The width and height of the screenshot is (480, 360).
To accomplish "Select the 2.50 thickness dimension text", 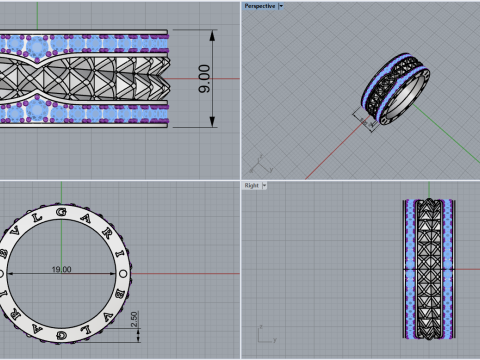I will (134, 319).
